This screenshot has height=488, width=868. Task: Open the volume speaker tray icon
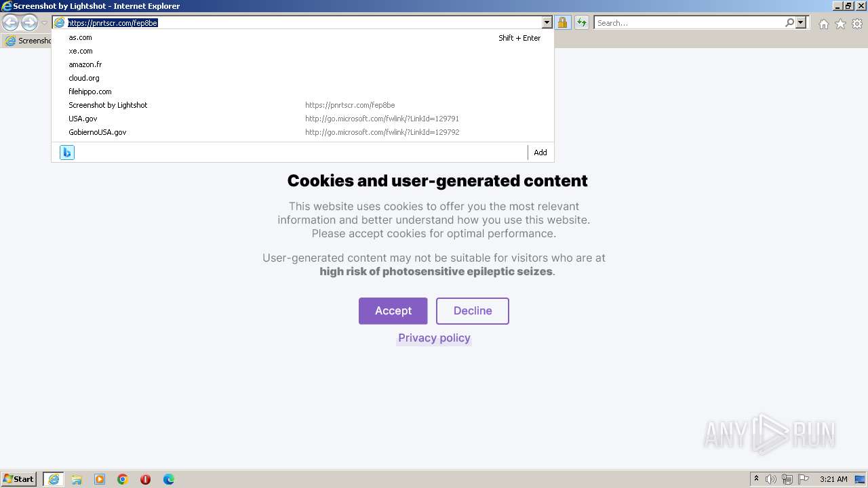(x=771, y=479)
